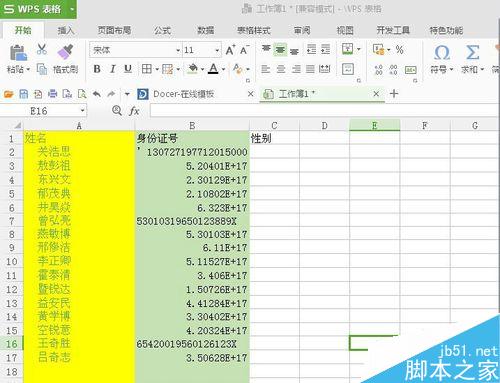Align text right
This screenshot has width=500, height=383.
tap(296, 69)
